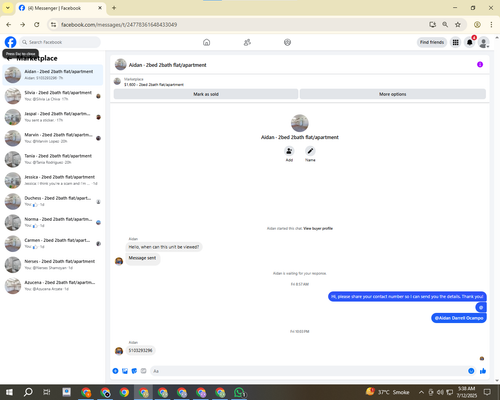Image resolution: width=500 pixels, height=400 pixels.
Task: Reload the page with the refresh icon
Action: pos(37,25)
